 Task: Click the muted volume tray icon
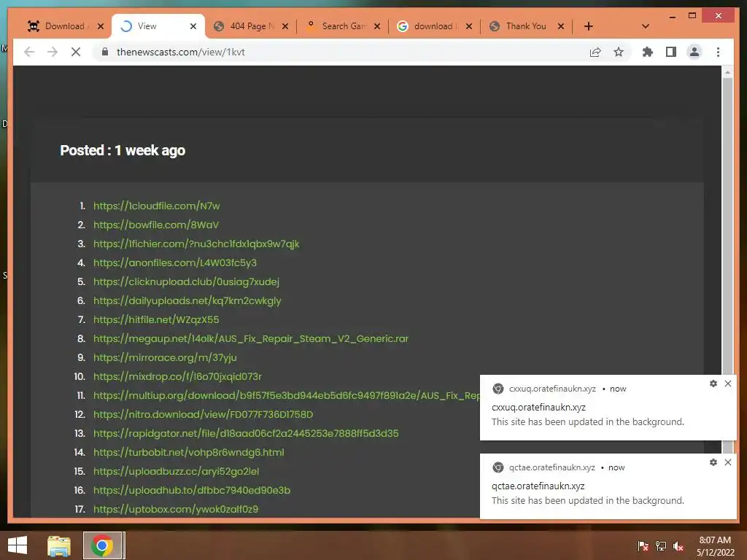[678, 546]
